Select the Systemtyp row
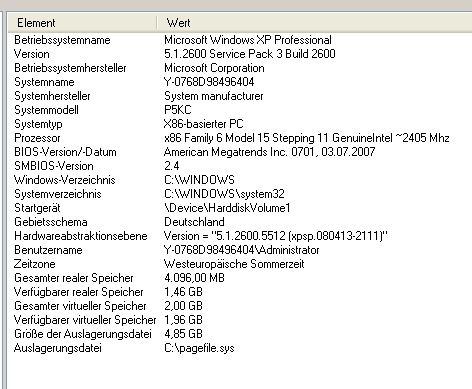Image resolution: width=472 pixels, height=389 pixels. [38, 124]
